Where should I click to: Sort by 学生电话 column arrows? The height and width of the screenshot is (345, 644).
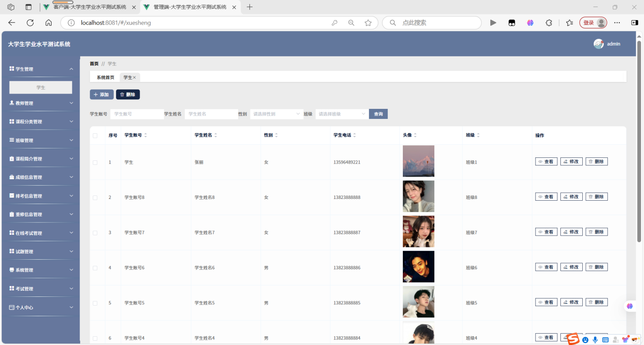[x=355, y=136]
